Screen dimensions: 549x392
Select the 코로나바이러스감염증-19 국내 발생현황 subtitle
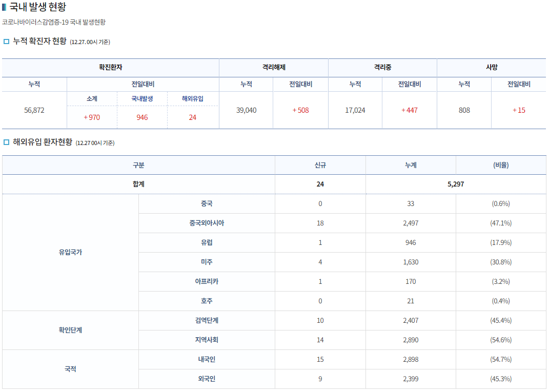click(x=54, y=22)
